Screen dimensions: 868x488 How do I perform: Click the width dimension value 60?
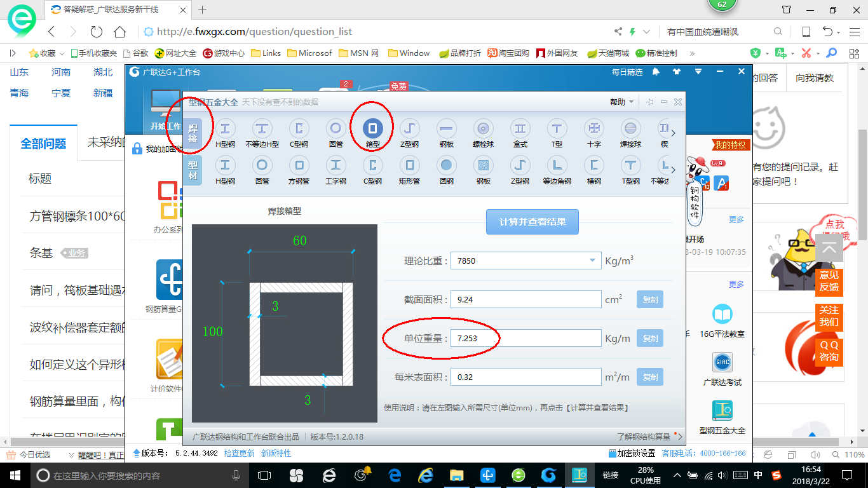point(299,240)
